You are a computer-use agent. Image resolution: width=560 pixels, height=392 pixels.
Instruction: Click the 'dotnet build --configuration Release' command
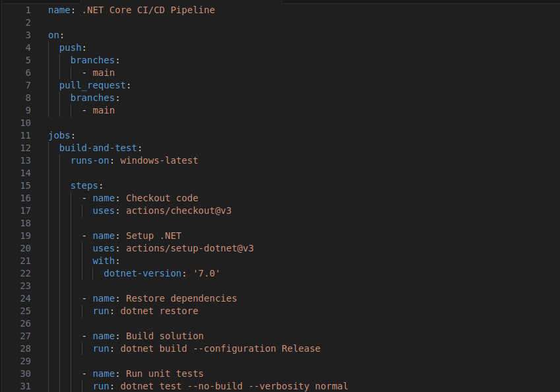point(220,348)
